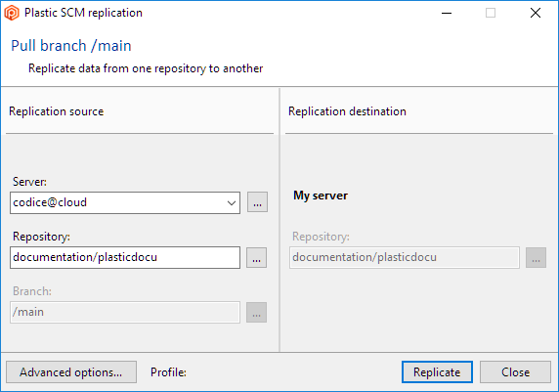Click the 'Profile:' label
The image size is (559, 392).
(168, 372)
